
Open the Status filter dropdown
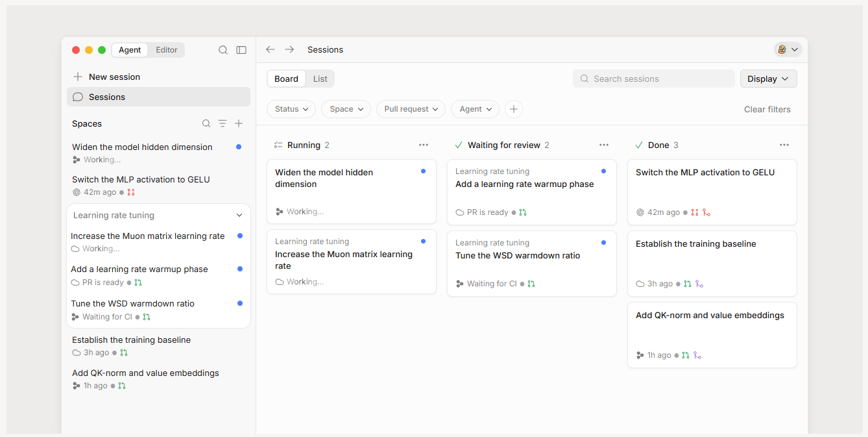(291, 109)
